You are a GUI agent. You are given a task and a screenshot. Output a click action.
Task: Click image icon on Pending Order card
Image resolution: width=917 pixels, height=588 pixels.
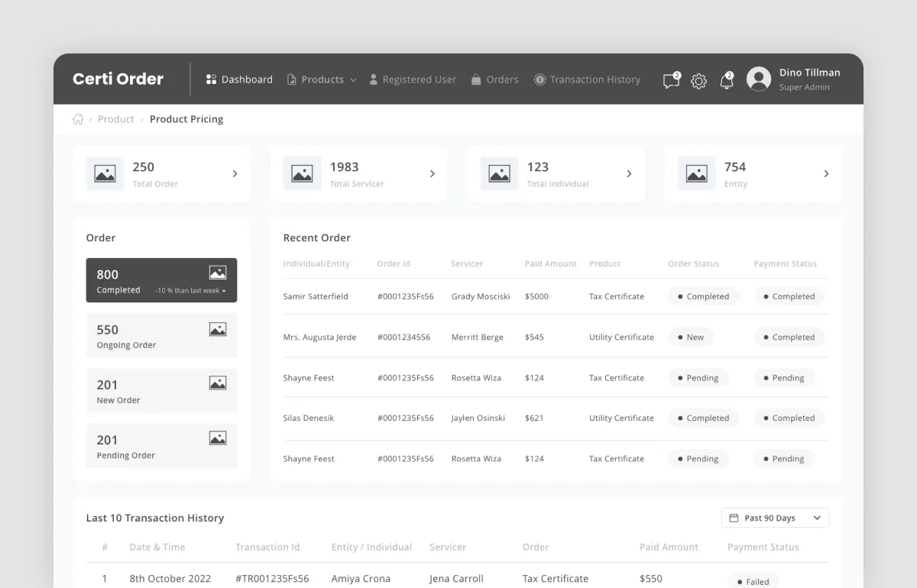point(218,438)
